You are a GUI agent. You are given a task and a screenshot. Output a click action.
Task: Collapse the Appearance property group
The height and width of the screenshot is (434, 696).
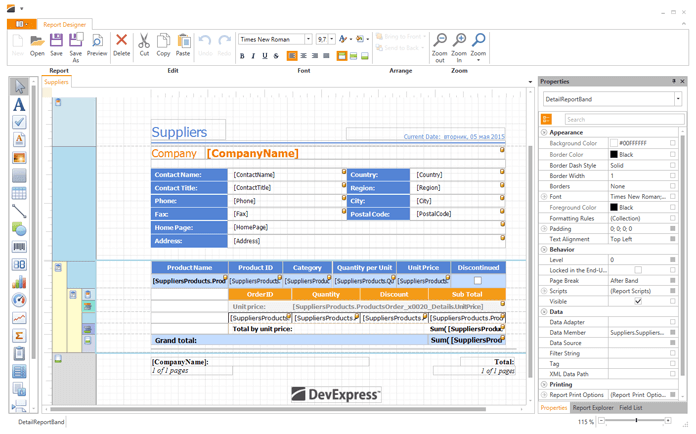point(545,132)
